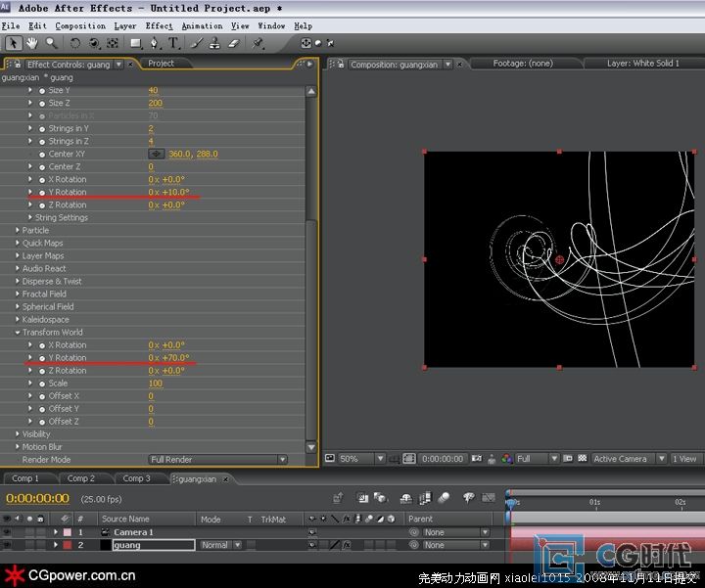Viewport: 705px width, 588px height.
Task: Toggle transparency grid checkerboard icon
Action: pos(583,459)
